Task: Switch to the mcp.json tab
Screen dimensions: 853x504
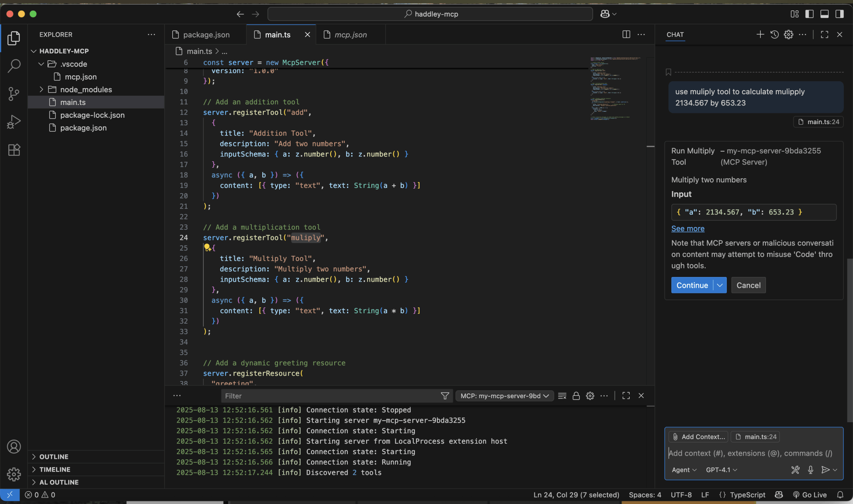Action: pyautogui.click(x=350, y=35)
